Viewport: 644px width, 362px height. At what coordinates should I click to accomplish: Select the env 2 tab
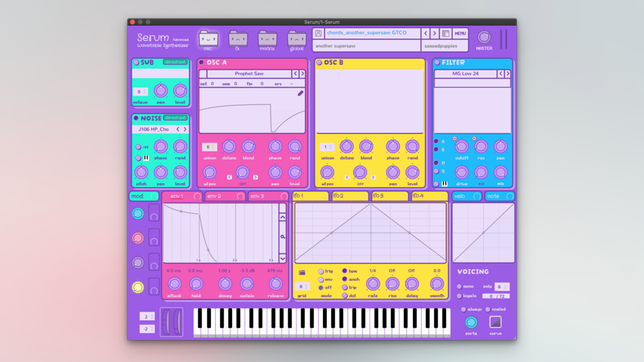pos(225,196)
